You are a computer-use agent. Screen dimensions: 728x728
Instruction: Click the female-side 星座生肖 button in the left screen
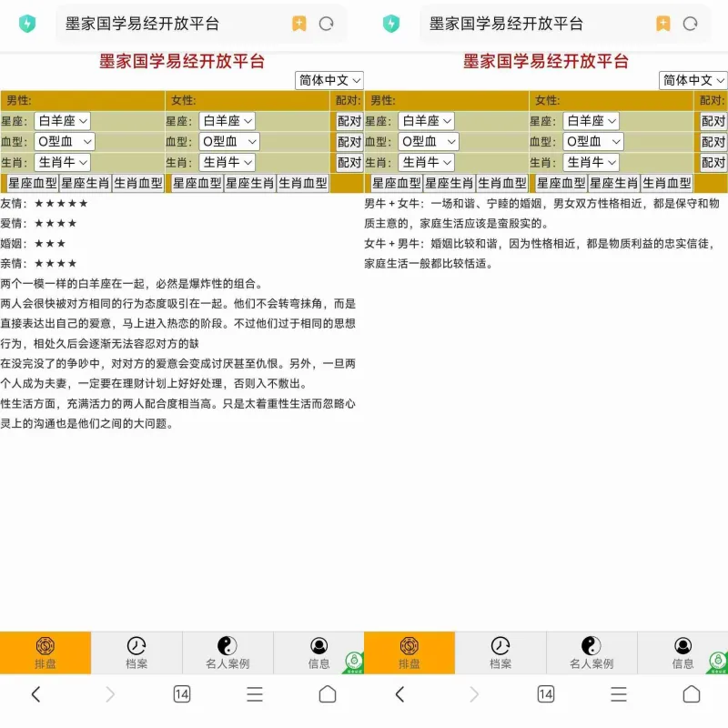250,183
